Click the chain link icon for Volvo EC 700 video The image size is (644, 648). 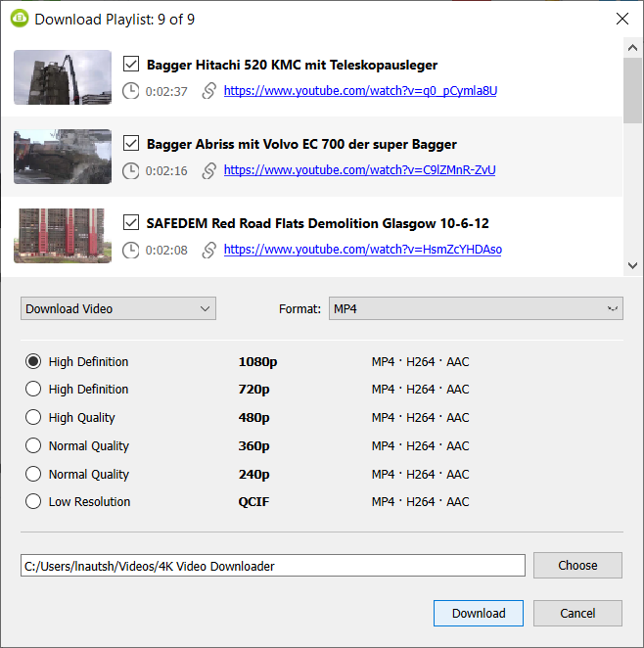pos(209,170)
